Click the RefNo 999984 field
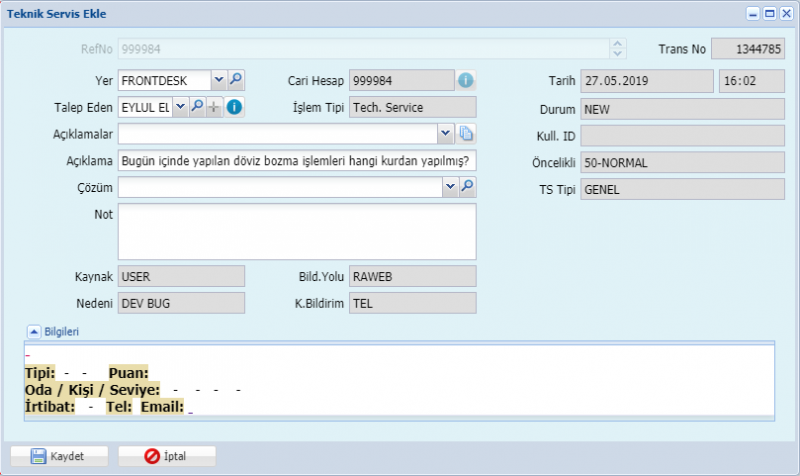Image resolution: width=800 pixels, height=476 pixels. [x=363, y=49]
